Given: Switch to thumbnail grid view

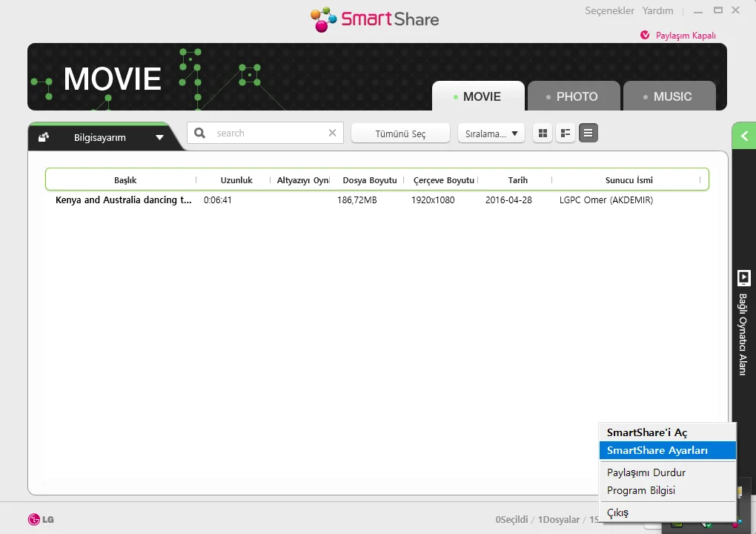Looking at the screenshot, I should coord(543,133).
